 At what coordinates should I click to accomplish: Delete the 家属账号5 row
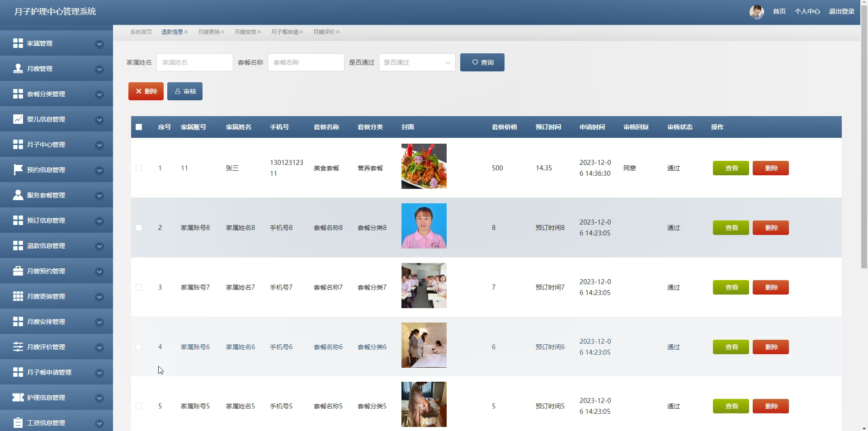pyautogui.click(x=770, y=406)
